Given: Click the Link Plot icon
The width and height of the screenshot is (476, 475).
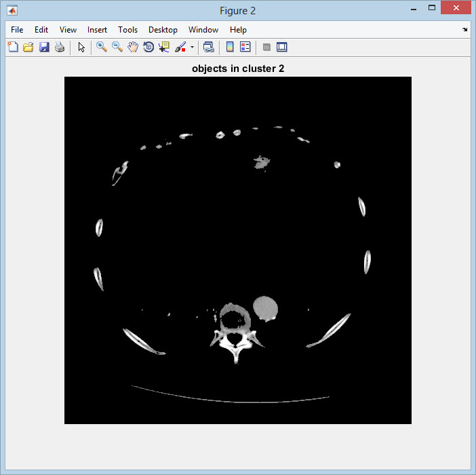Looking at the screenshot, I should (209, 47).
